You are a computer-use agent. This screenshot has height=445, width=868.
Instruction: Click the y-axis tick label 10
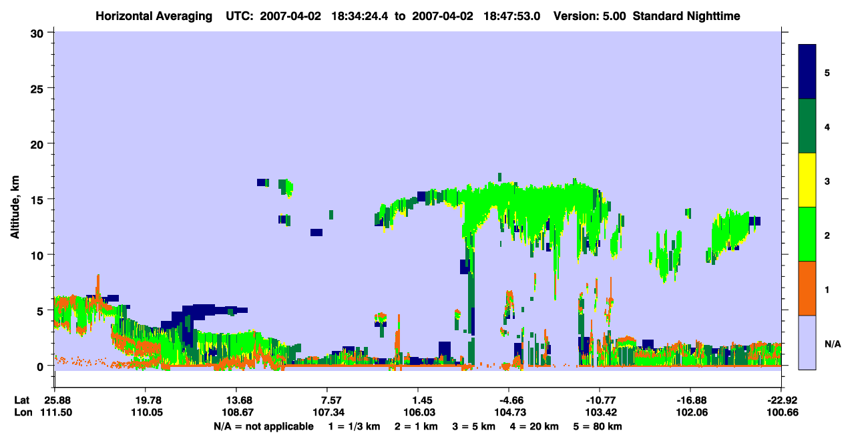pyautogui.click(x=38, y=255)
